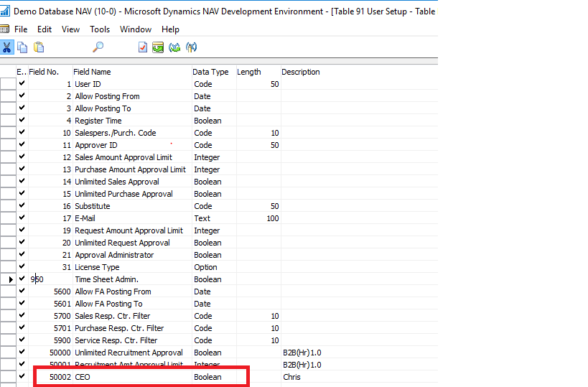
Task: Click the Copy toolbar icon
Action: 22,47
